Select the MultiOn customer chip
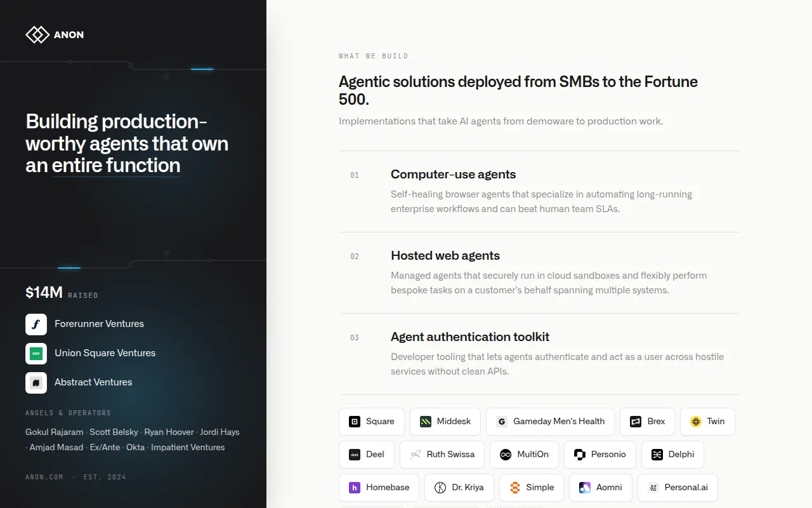 524,454
